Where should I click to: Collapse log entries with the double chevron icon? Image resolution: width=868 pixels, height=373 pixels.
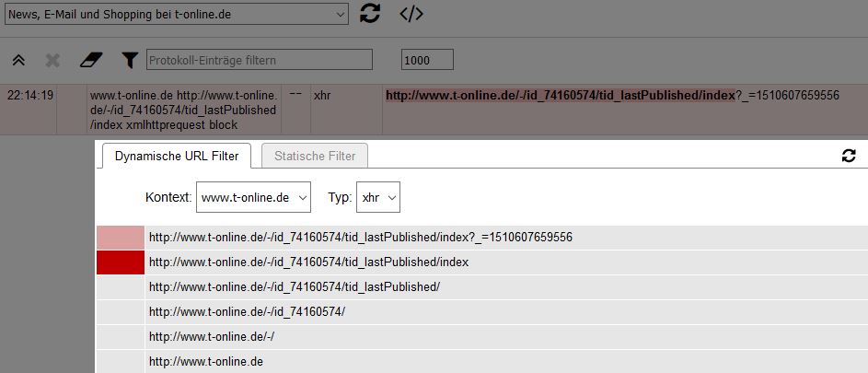point(18,60)
